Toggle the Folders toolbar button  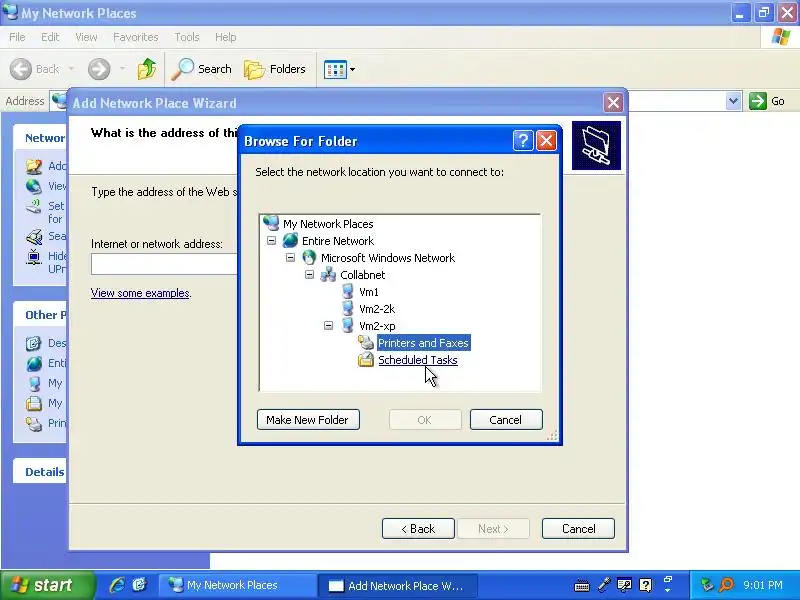(275, 69)
